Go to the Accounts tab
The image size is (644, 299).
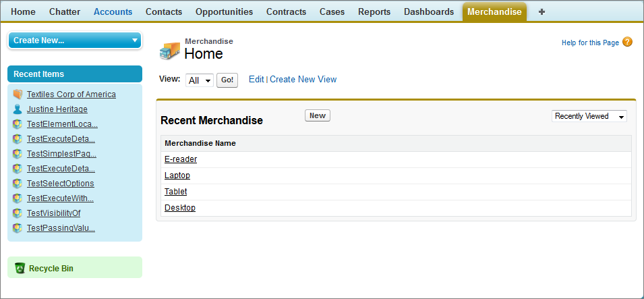(x=113, y=11)
